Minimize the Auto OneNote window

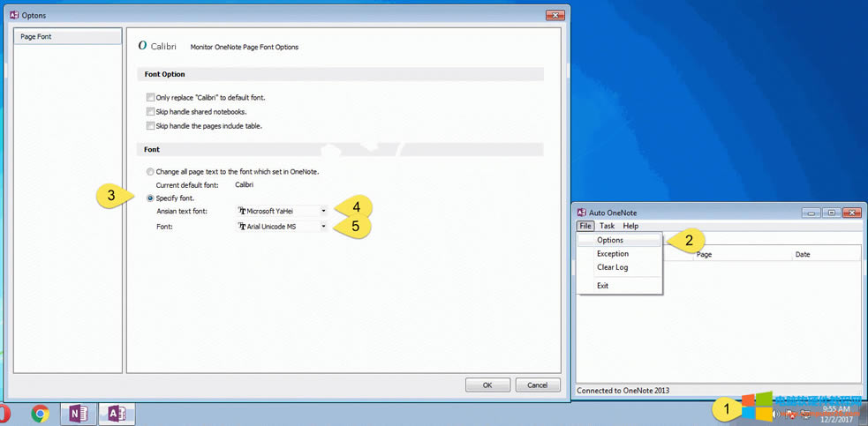812,213
